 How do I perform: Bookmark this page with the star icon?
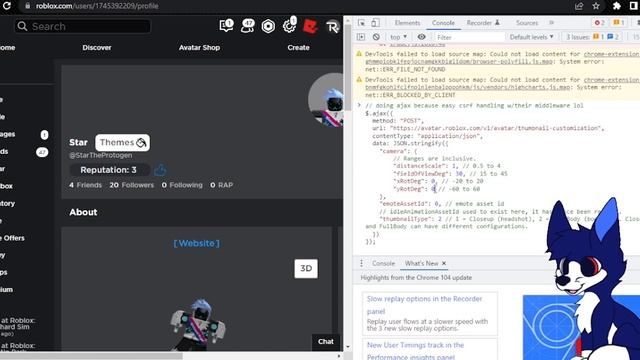(x=596, y=6)
